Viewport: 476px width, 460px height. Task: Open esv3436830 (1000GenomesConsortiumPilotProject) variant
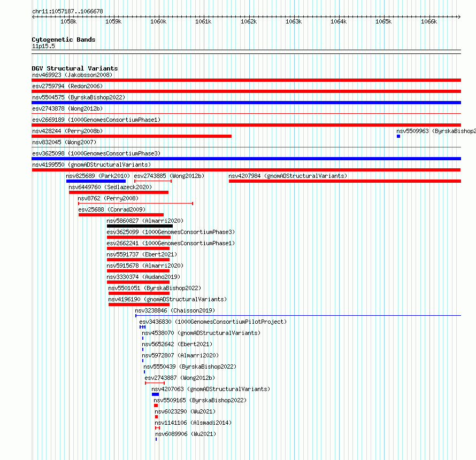213,322
